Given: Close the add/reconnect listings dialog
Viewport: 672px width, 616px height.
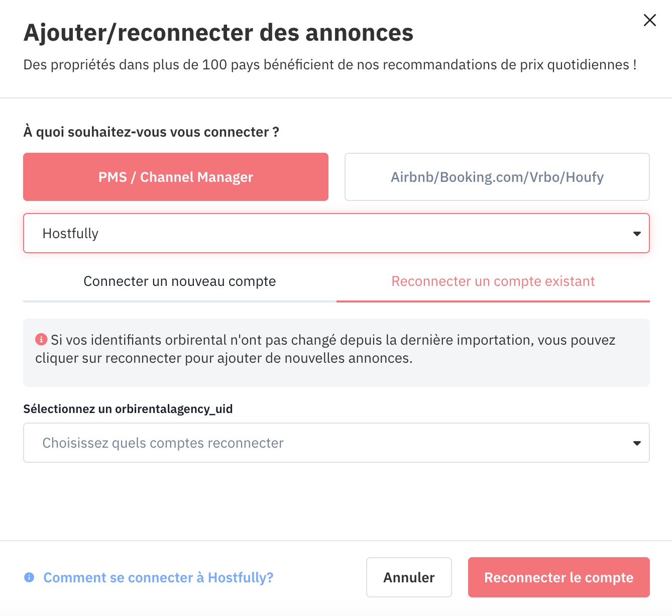Looking at the screenshot, I should click(x=649, y=20).
